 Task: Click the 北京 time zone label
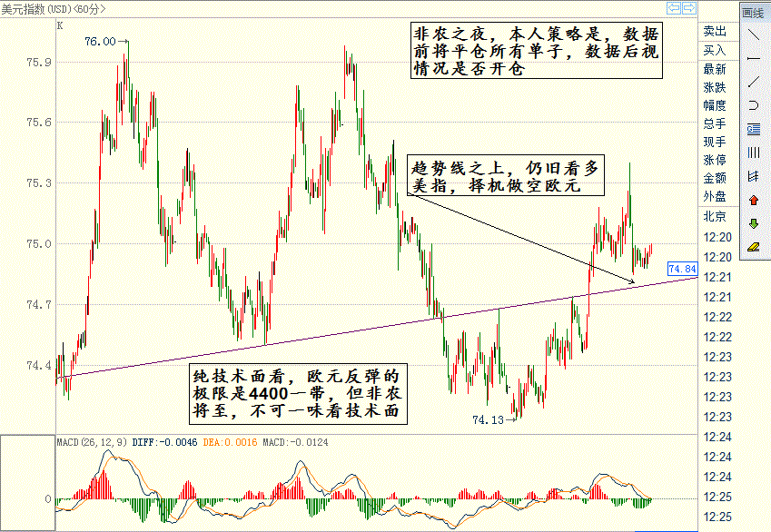coord(715,216)
